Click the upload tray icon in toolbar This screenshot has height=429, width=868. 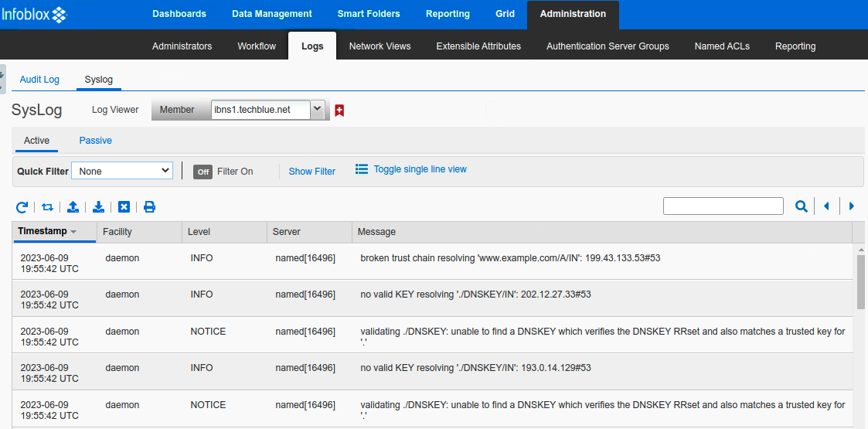(x=73, y=206)
